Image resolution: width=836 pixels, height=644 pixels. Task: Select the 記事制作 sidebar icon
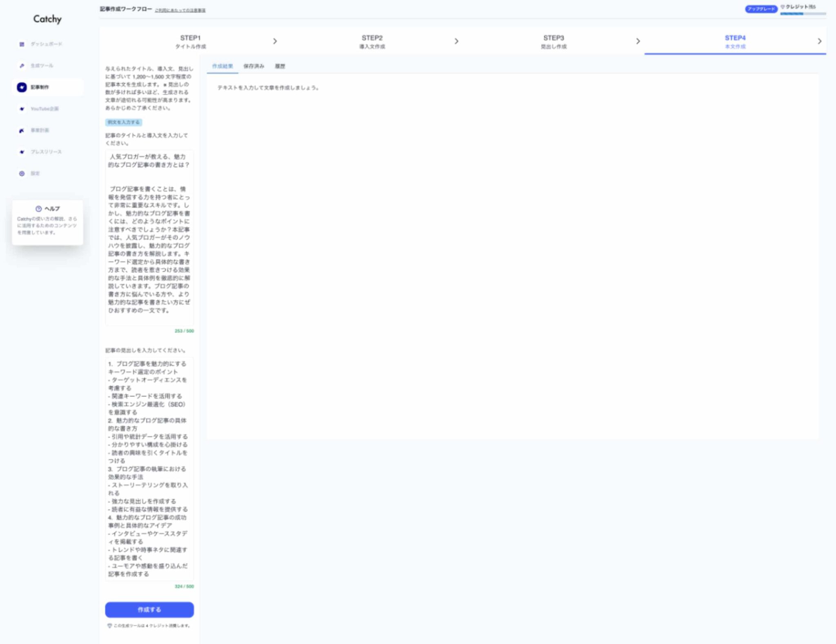tap(22, 87)
